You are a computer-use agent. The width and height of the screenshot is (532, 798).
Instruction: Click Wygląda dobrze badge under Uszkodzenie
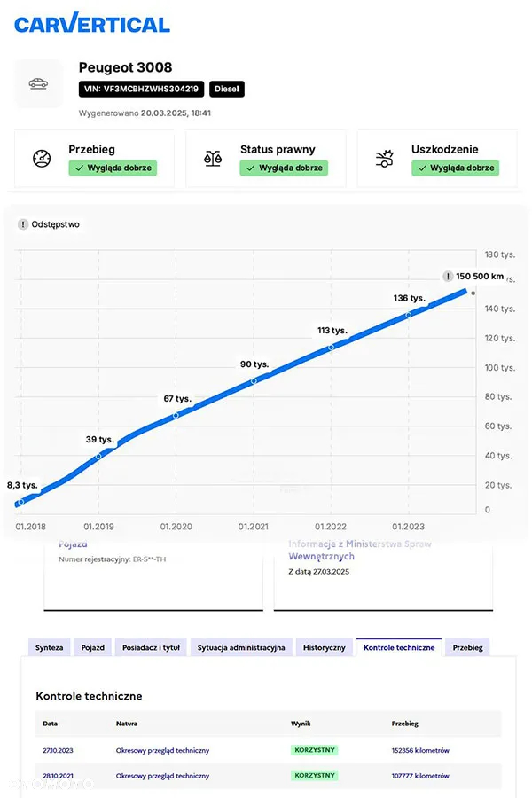click(456, 168)
